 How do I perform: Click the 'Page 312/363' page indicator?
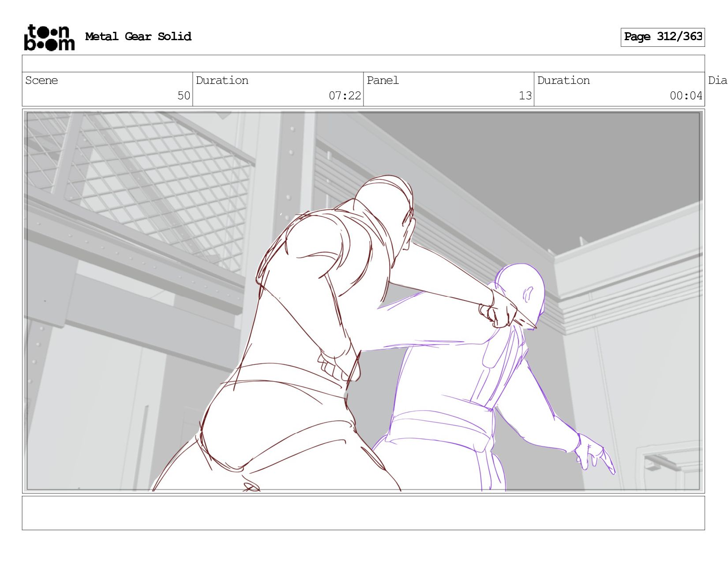coord(663,37)
